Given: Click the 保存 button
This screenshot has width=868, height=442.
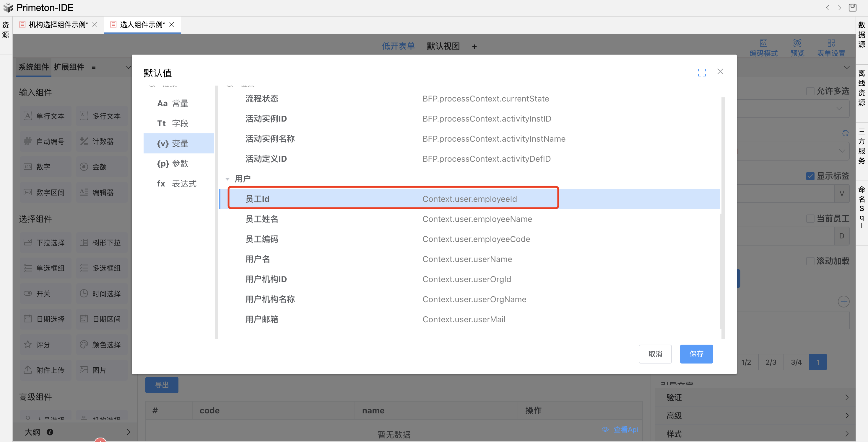Looking at the screenshot, I should coord(696,354).
